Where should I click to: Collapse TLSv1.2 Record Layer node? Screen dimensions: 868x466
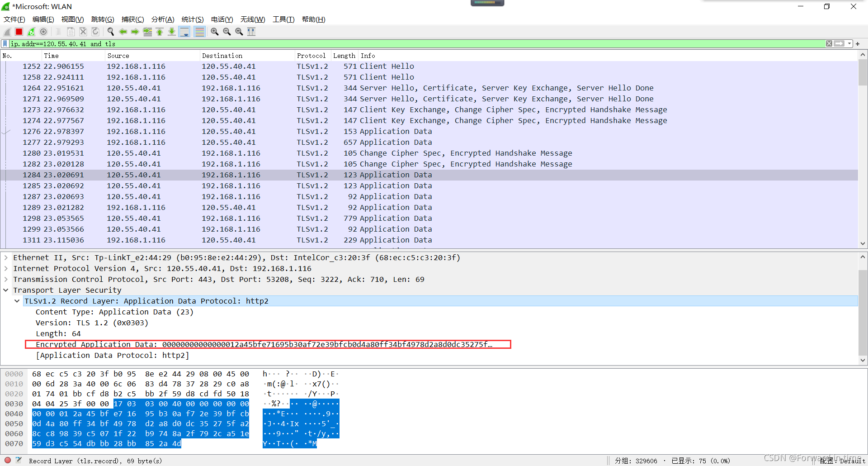point(17,301)
